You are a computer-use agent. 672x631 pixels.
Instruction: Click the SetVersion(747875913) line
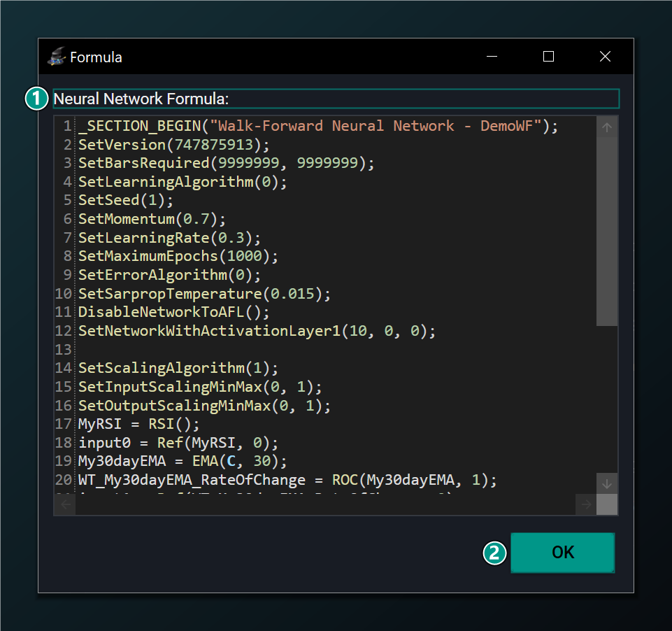pyautogui.click(x=173, y=145)
